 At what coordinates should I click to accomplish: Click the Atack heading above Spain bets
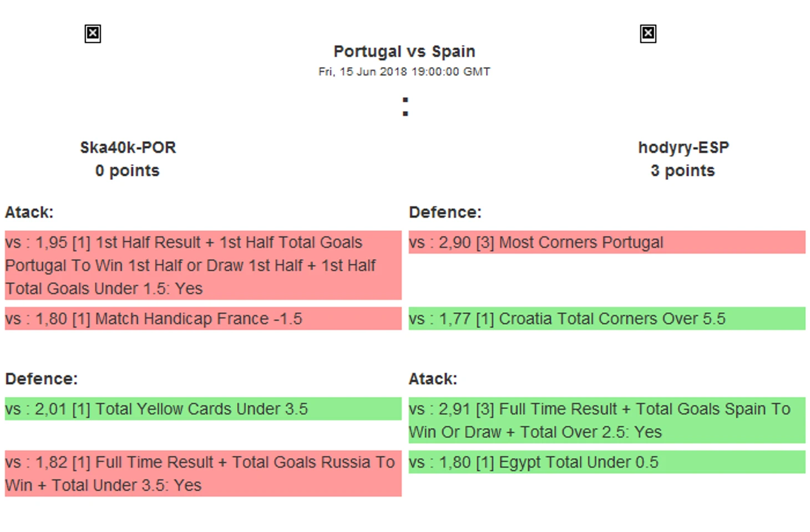(433, 379)
